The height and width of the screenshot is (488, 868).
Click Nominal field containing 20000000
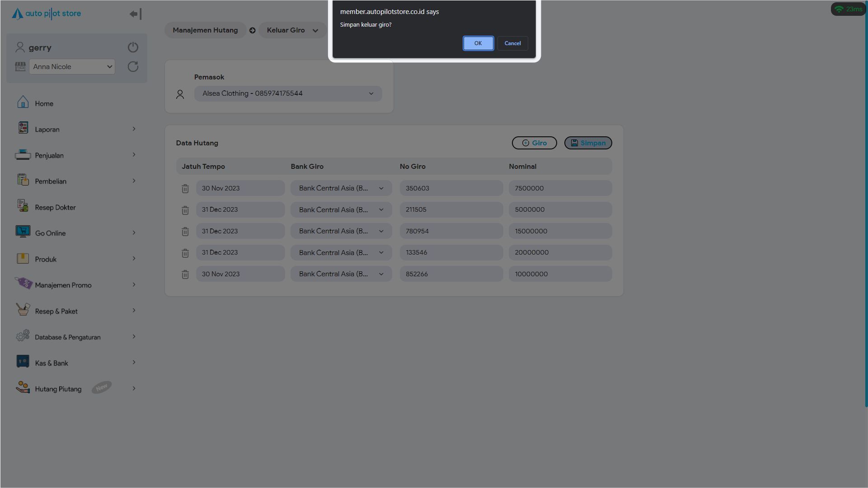pos(560,252)
